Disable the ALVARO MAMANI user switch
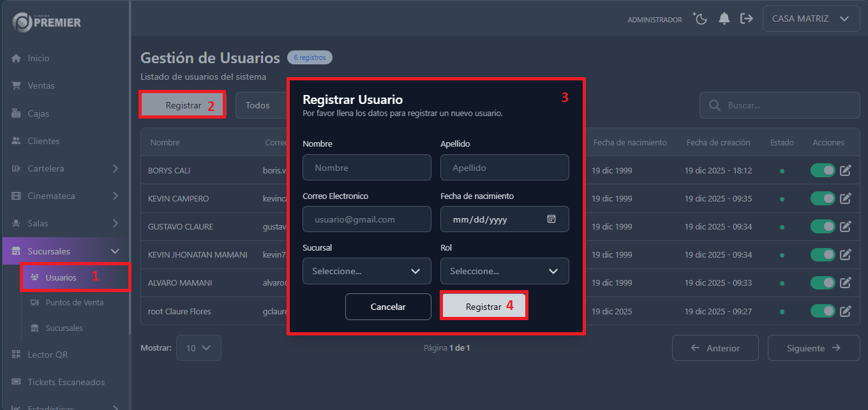 pyautogui.click(x=823, y=282)
